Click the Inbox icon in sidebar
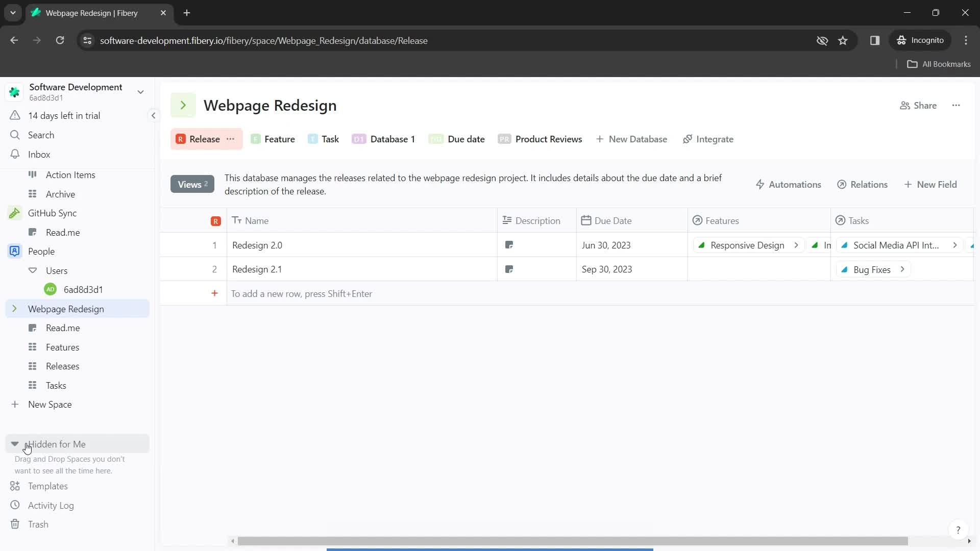This screenshot has height=551, width=980. 14,154
